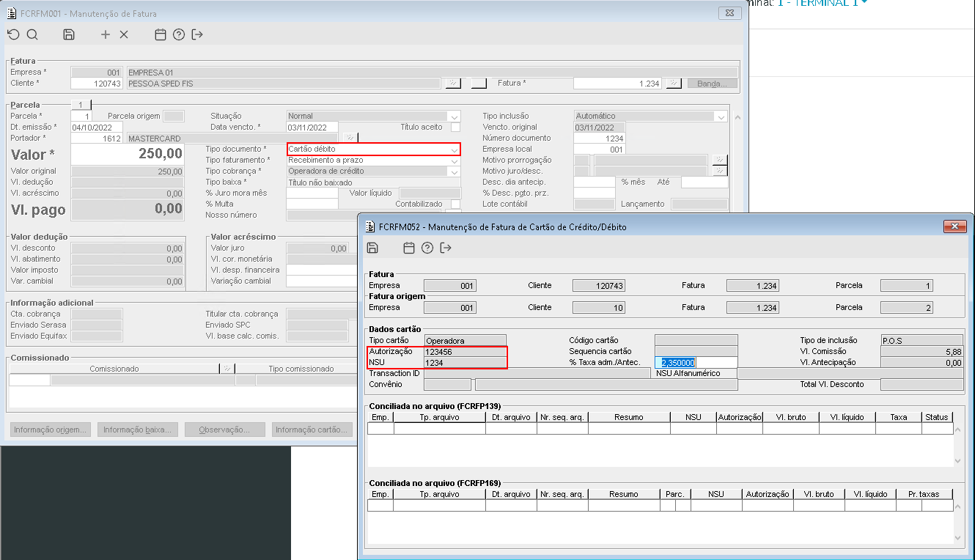Open the calendar icon in the FCRFM001 toolbar

161,34
